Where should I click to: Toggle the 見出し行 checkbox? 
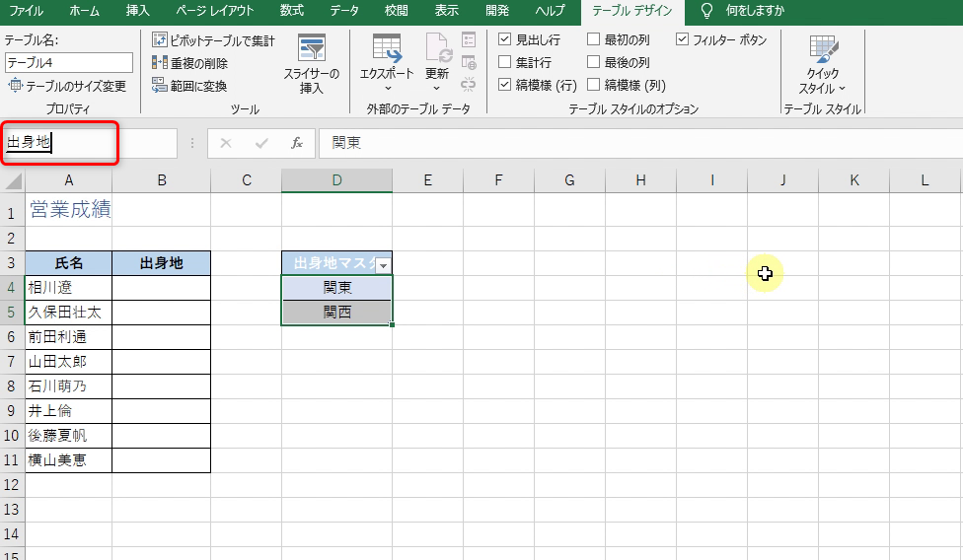coord(505,40)
